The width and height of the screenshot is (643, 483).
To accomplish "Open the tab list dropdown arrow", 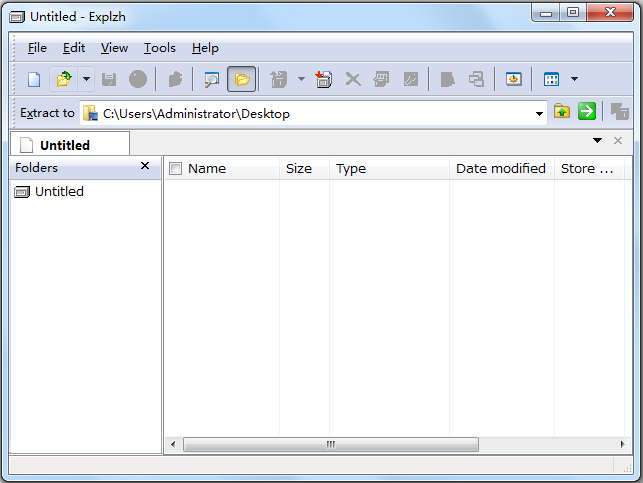I will point(598,141).
